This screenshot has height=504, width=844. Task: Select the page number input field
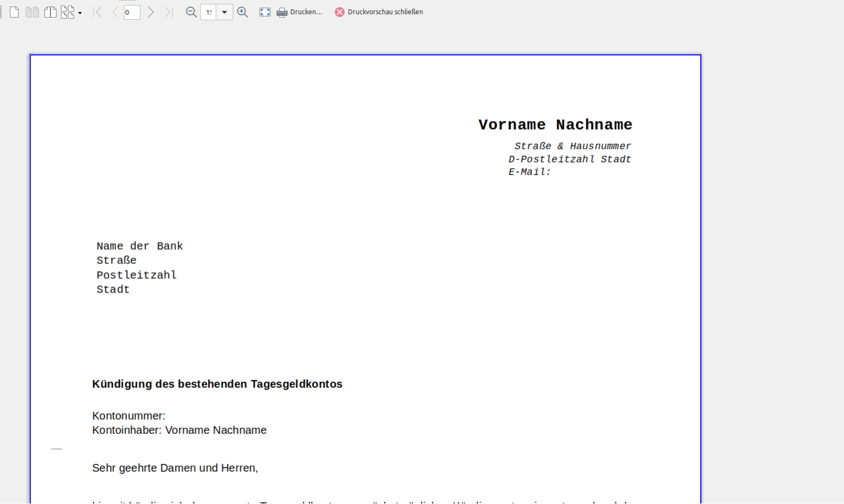click(x=132, y=12)
